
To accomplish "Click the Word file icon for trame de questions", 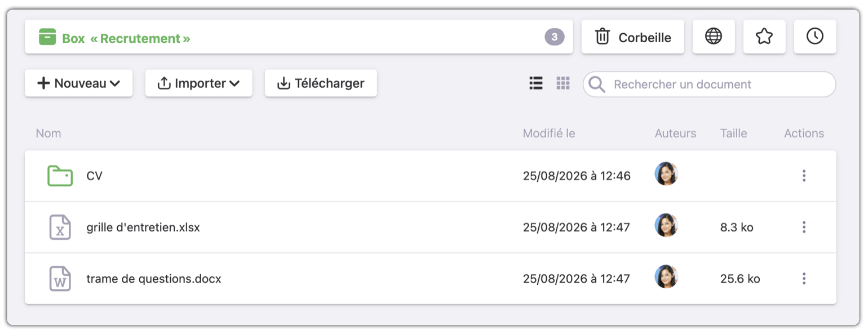I will click(60, 279).
